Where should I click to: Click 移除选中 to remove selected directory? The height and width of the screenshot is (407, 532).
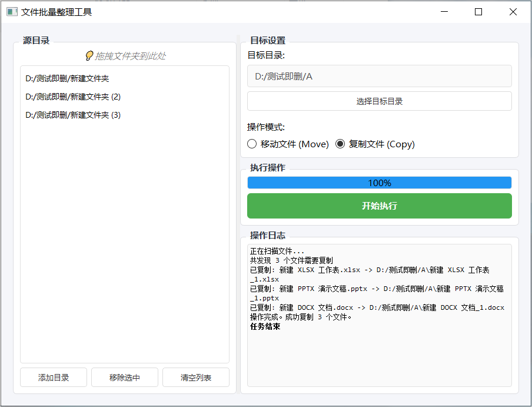125,378
